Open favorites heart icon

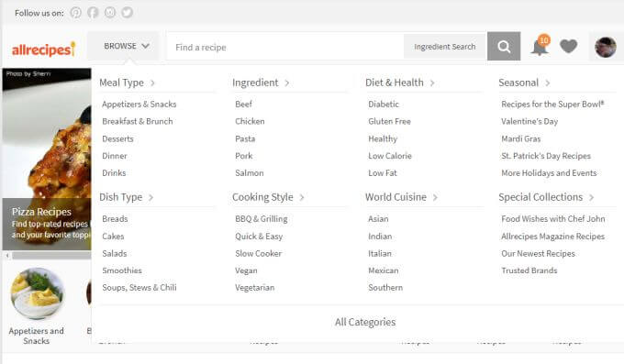click(568, 46)
